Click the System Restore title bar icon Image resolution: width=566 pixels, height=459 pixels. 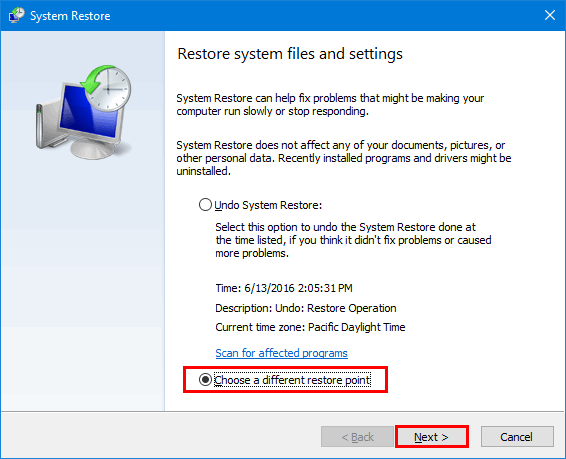pyautogui.click(x=16, y=15)
